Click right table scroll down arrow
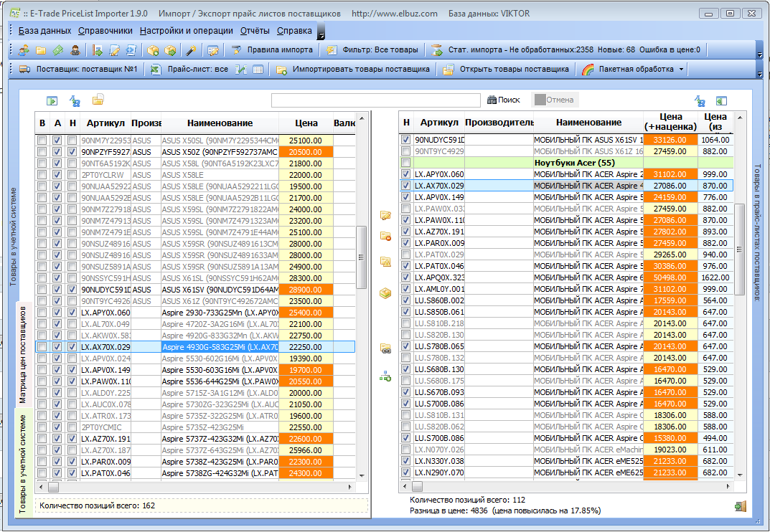The width and height of the screenshot is (770, 532). pos(740,475)
